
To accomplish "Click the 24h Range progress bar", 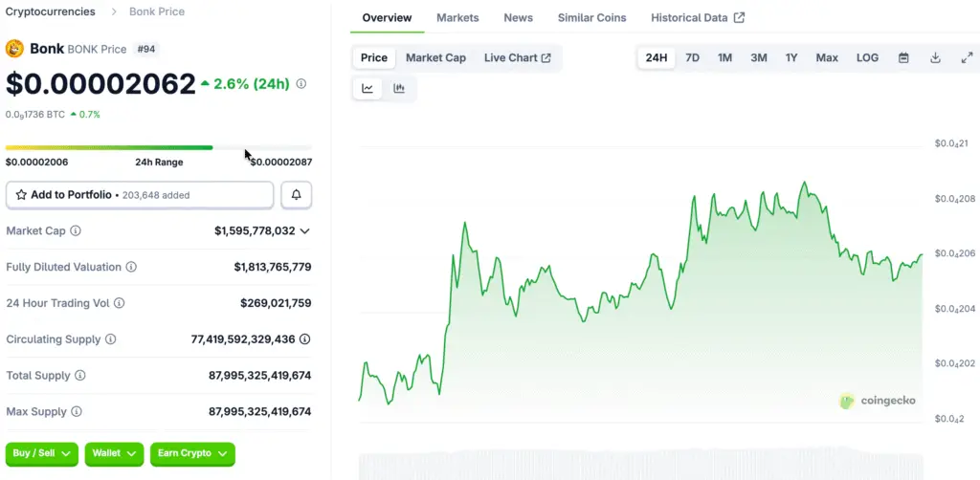I will pos(159,147).
